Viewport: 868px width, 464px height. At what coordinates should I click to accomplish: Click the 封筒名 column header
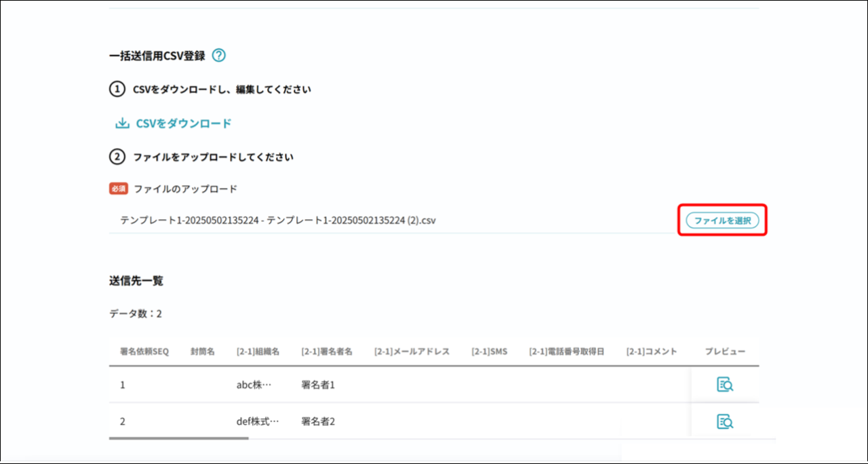point(203,351)
